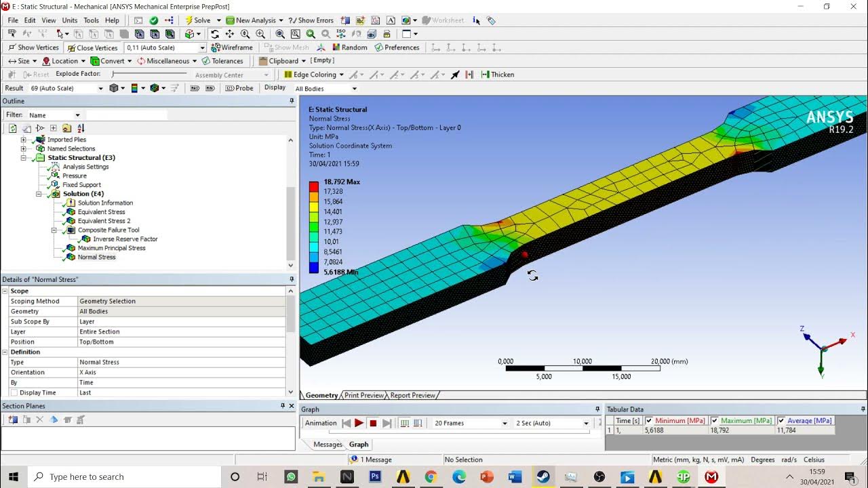The image size is (868, 488).
Task: Select the Pan view tool
Action: coord(230,34)
